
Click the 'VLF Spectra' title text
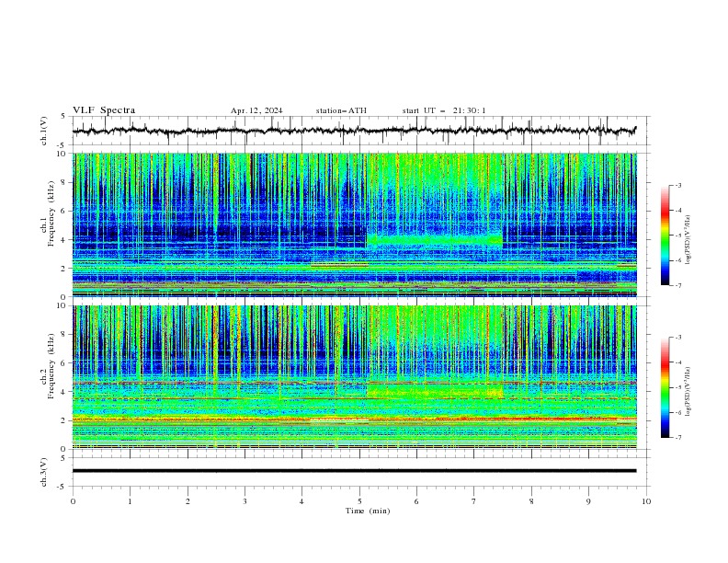click(x=104, y=110)
